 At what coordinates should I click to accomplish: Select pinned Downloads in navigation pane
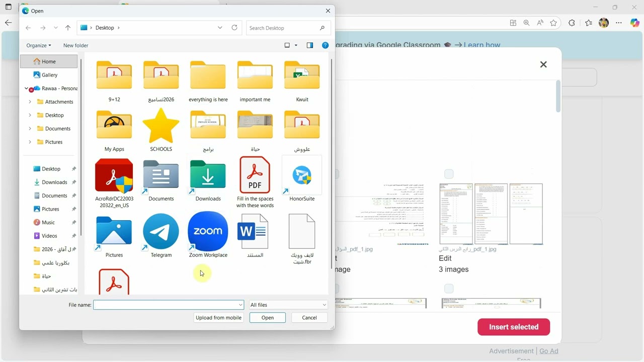pyautogui.click(x=54, y=182)
